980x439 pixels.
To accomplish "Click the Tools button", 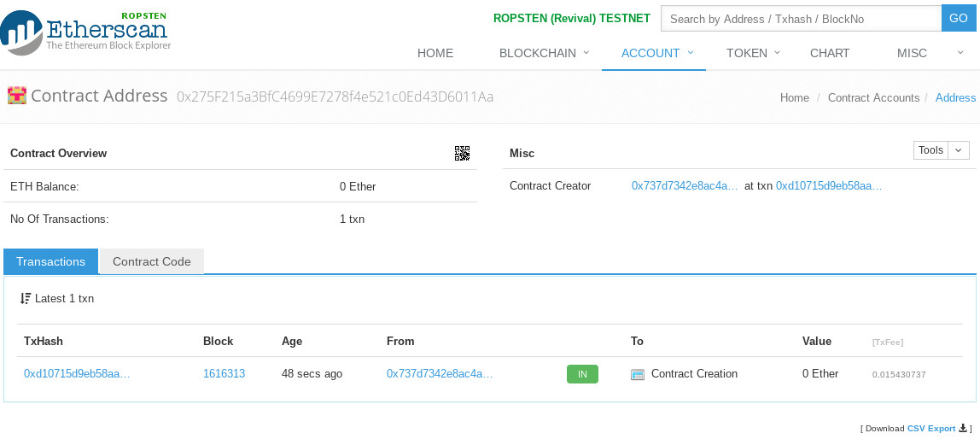I will [x=930, y=150].
